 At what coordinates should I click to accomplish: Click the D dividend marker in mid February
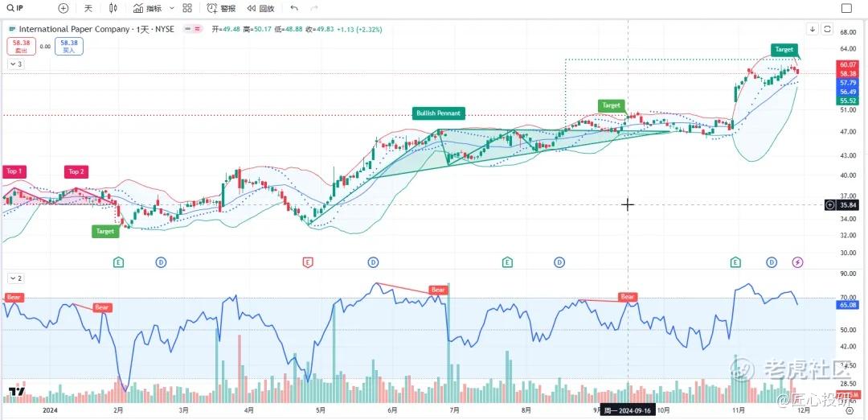(x=161, y=262)
